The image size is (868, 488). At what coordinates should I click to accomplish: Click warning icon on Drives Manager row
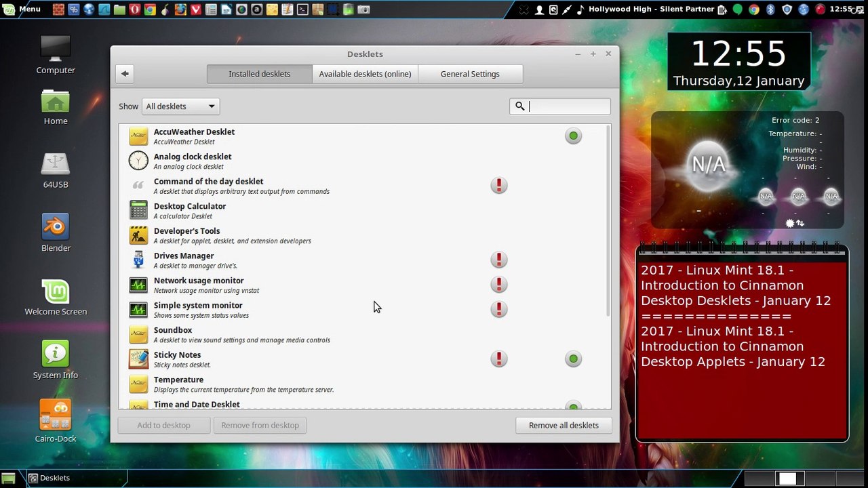click(499, 260)
